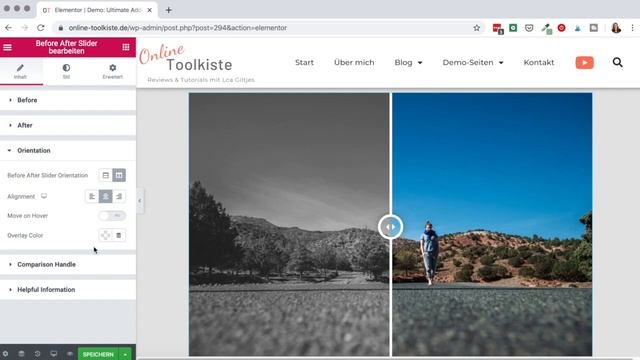This screenshot has height=360, width=640.
Task: Click the YouTube play icon in the header
Action: (584, 62)
